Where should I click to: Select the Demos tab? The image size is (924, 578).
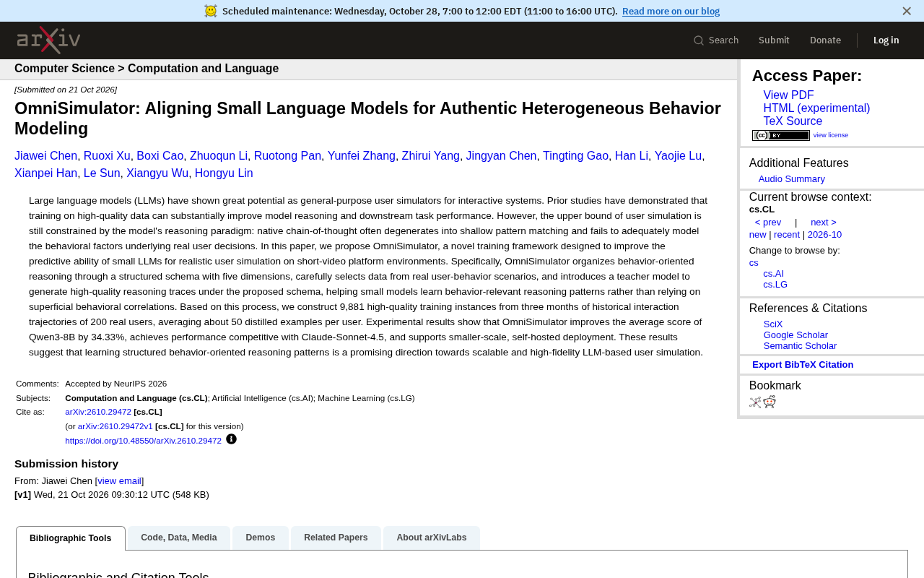pos(261,538)
